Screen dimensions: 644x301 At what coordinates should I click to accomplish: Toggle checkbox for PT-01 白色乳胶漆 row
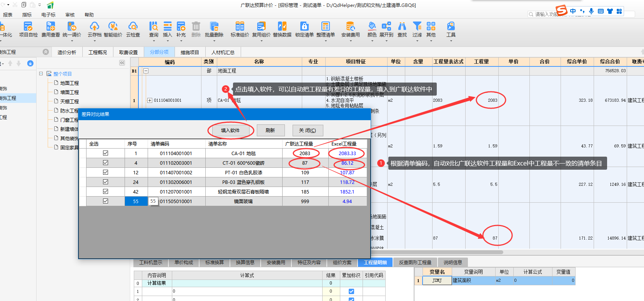[x=105, y=172]
